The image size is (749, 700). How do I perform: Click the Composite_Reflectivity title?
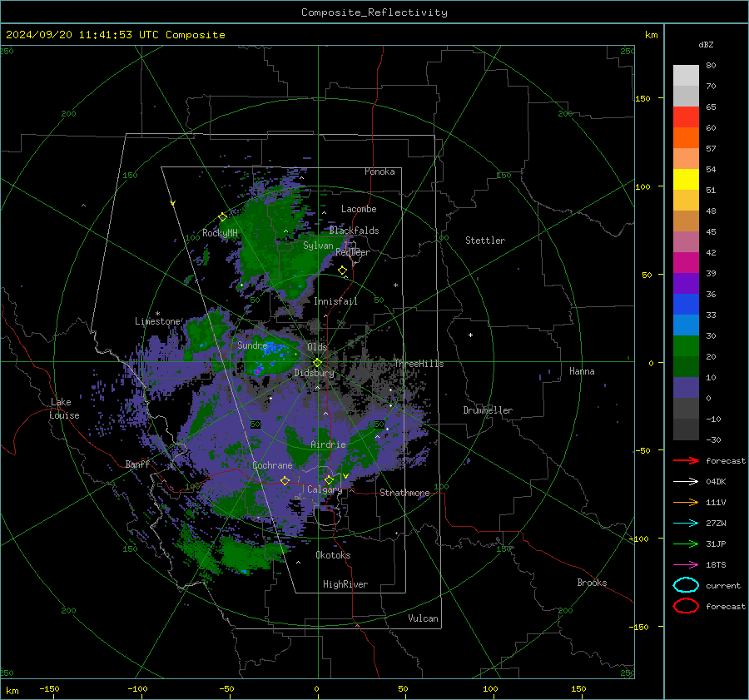(374, 12)
